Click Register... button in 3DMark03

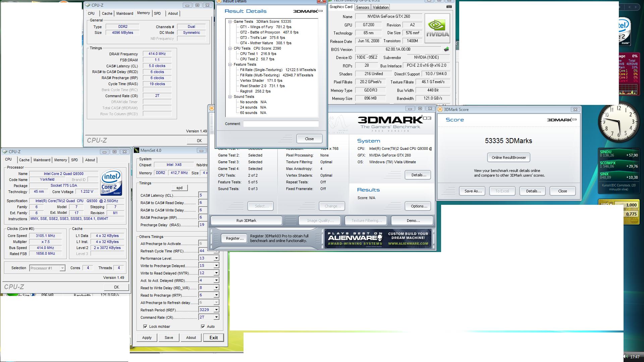click(234, 238)
